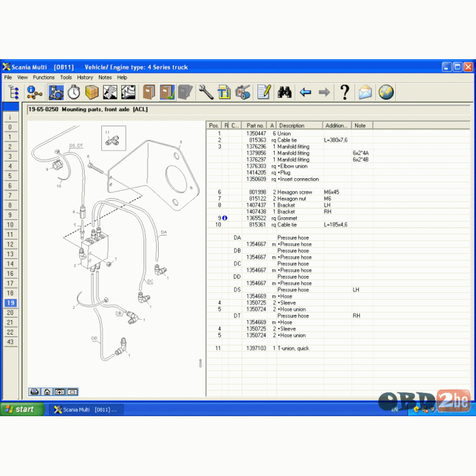Click the Addition column header
This screenshot has height=476, width=476.
[337, 125]
